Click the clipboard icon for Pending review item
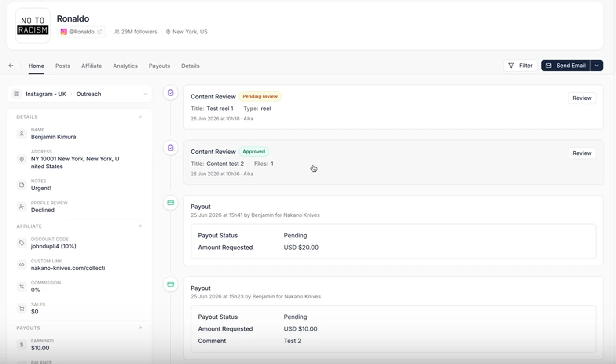This screenshot has height=364, width=616. click(x=171, y=93)
